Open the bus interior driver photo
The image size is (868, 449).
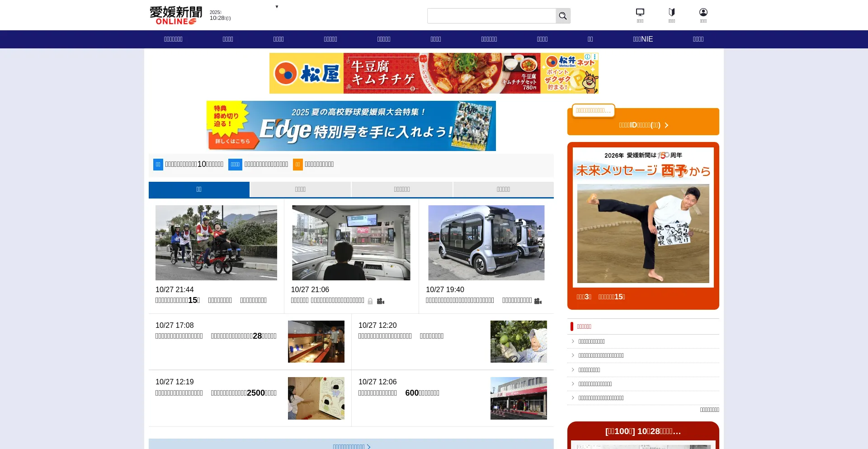351,243
